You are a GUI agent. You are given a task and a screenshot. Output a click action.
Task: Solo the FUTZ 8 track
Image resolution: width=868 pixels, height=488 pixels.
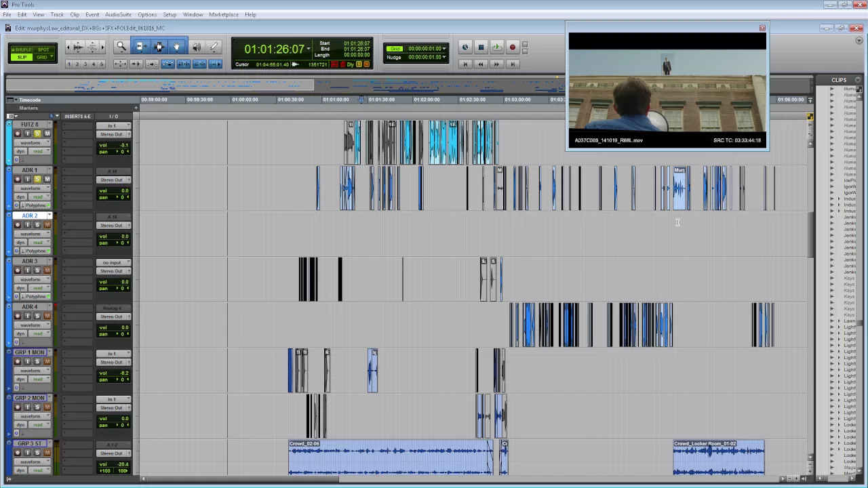click(x=37, y=134)
